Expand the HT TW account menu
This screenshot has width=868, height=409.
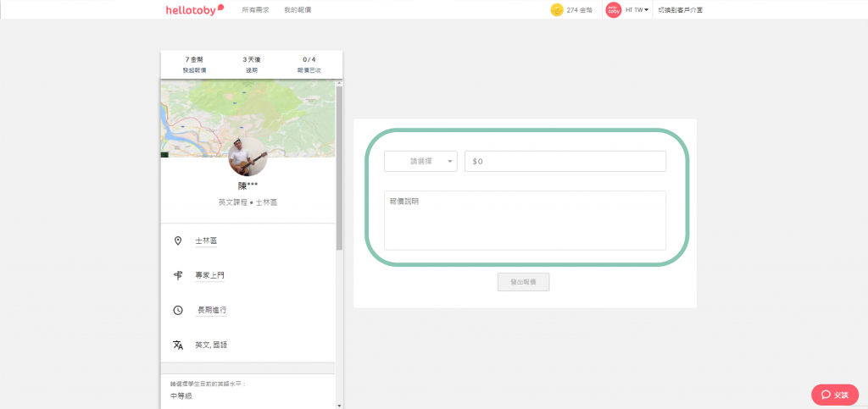[x=637, y=10]
